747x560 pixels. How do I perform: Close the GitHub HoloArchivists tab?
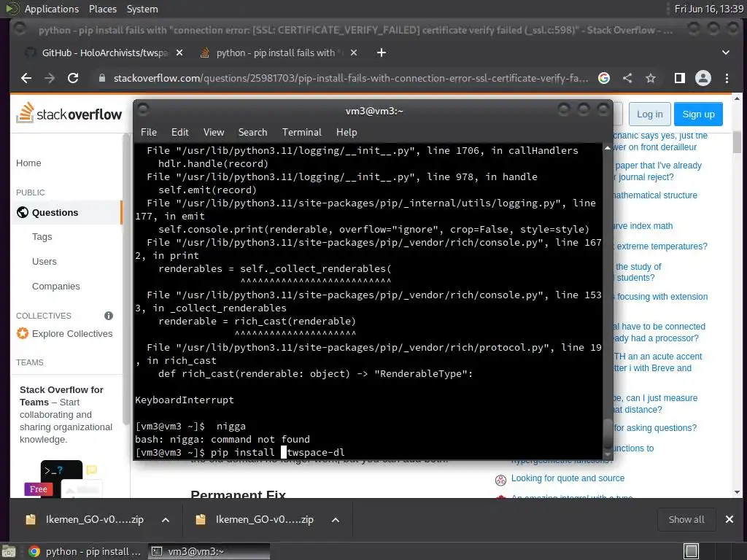click(179, 52)
